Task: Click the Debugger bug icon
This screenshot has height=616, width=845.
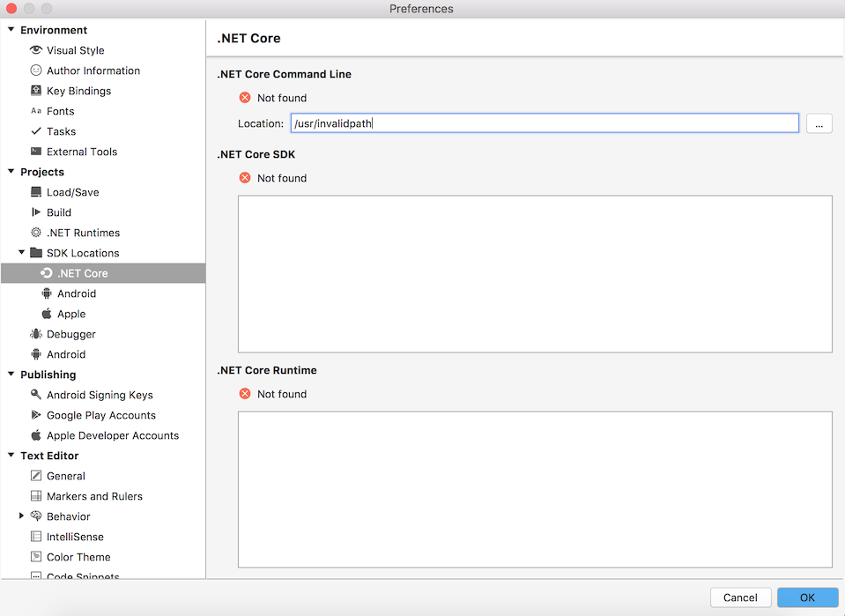Action: (36, 334)
